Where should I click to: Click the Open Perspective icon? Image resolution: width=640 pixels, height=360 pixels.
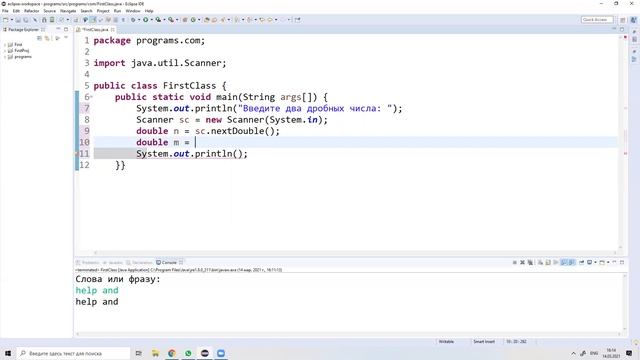(623, 20)
